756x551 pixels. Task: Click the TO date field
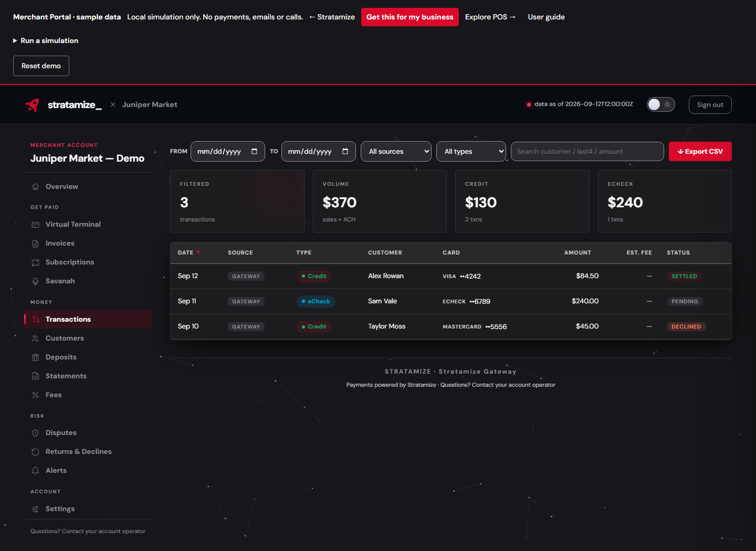click(x=318, y=151)
